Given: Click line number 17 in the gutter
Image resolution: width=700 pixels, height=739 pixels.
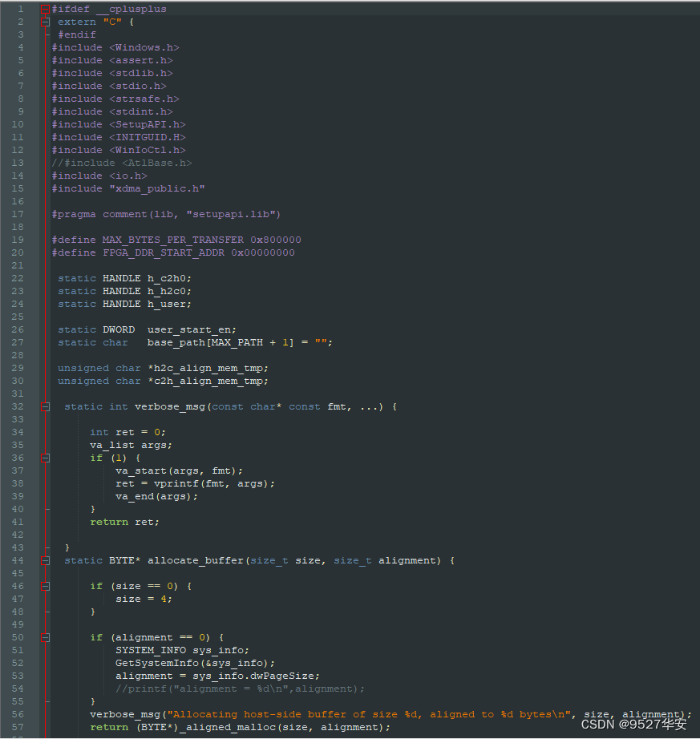Looking at the screenshot, I should point(18,214).
